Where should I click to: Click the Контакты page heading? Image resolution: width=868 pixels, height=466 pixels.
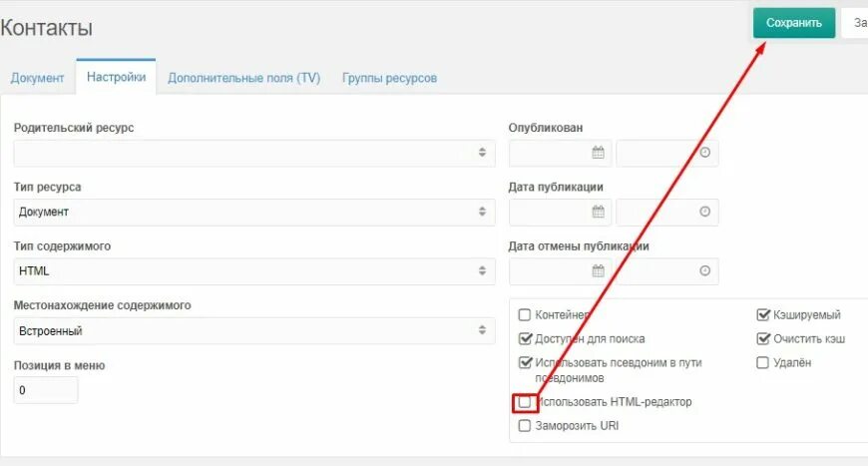tap(47, 28)
